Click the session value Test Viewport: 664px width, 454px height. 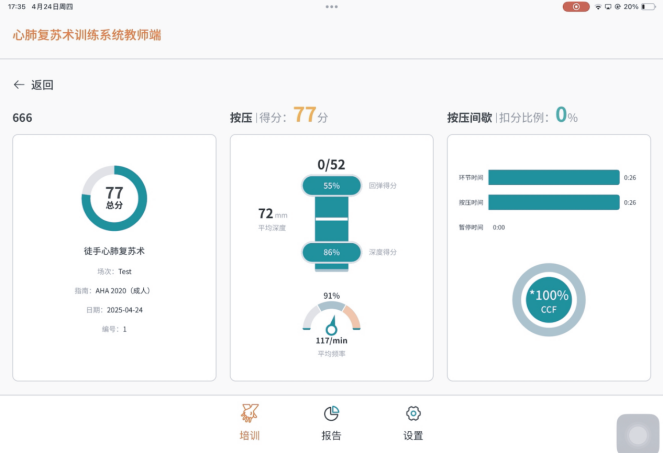click(125, 271)
